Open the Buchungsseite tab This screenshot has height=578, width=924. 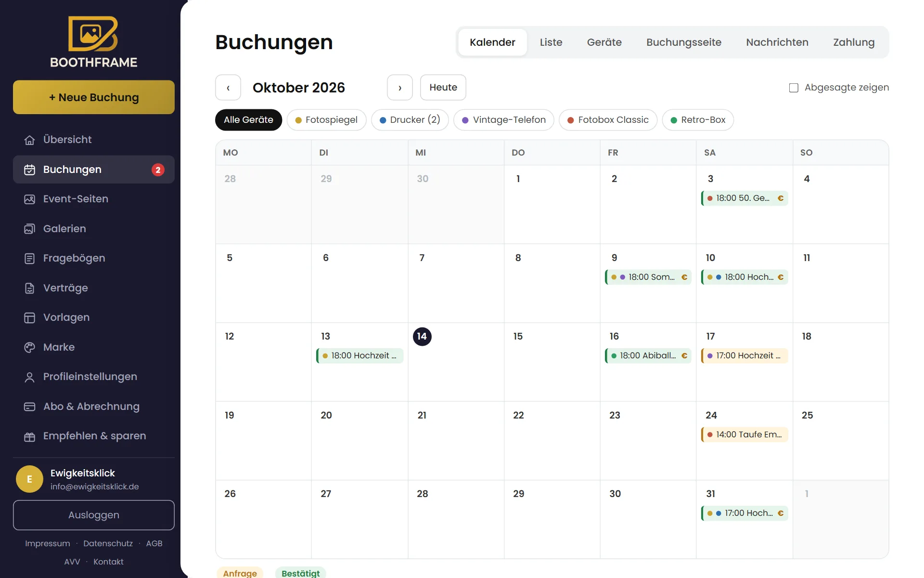[x=684, y=42]
